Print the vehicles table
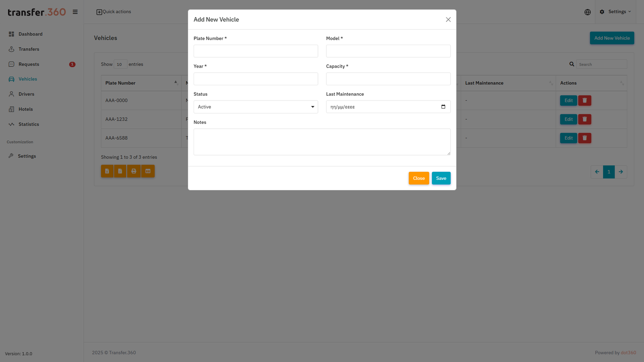 (134, 171)
